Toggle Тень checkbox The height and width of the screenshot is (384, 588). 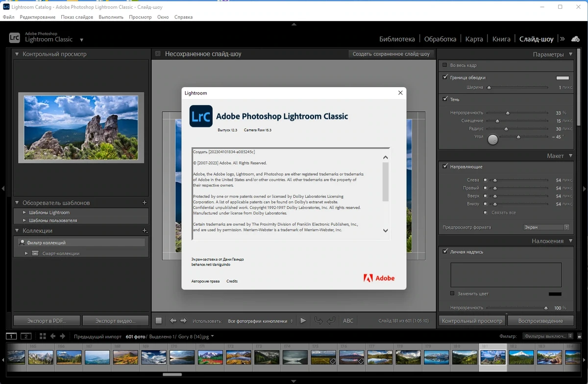click(445, 99)
